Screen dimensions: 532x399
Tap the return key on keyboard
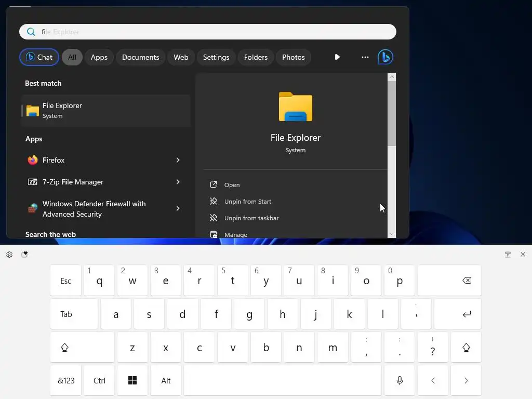point(458,314)
